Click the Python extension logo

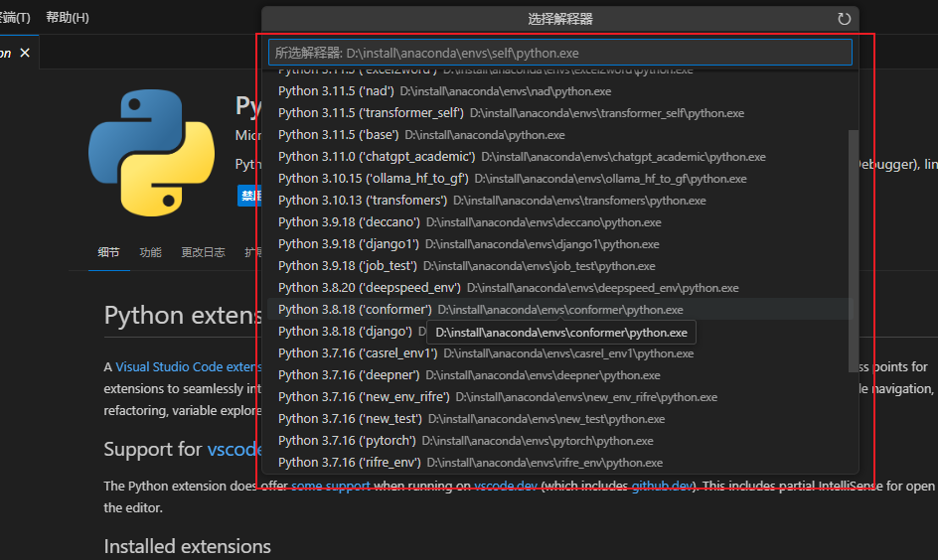151,153
